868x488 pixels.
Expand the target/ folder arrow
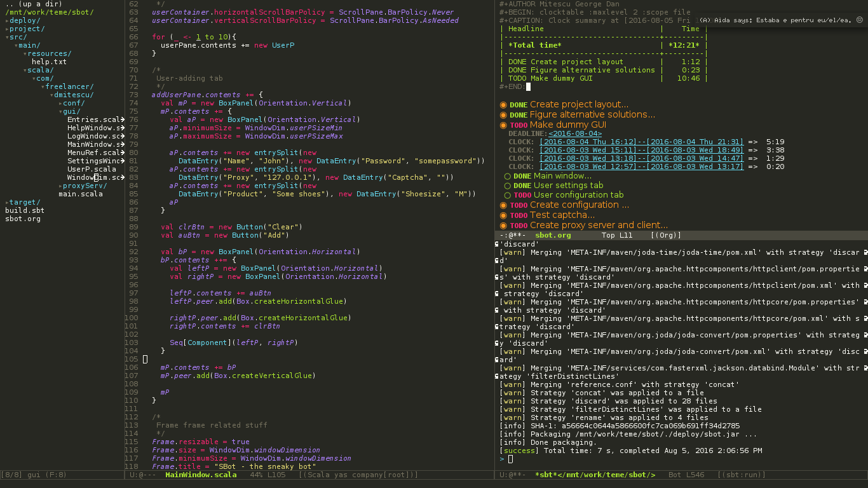(x=7, y=202)
